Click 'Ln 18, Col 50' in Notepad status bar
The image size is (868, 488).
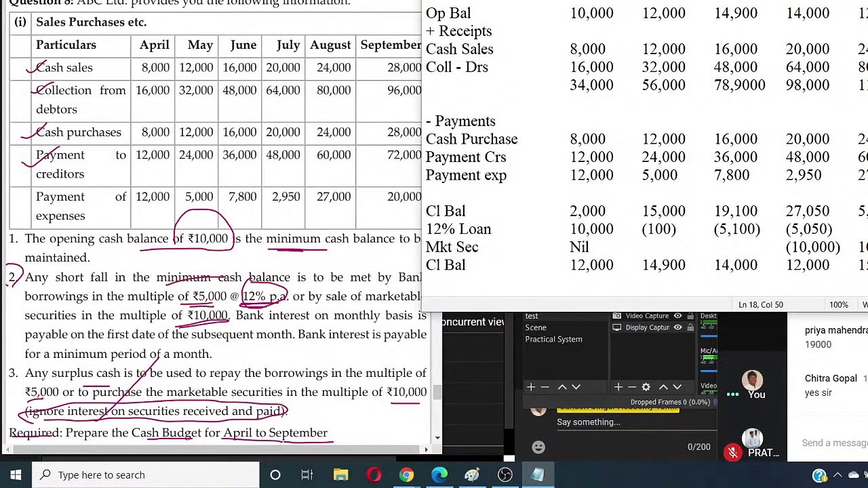[x=761, y=305]
